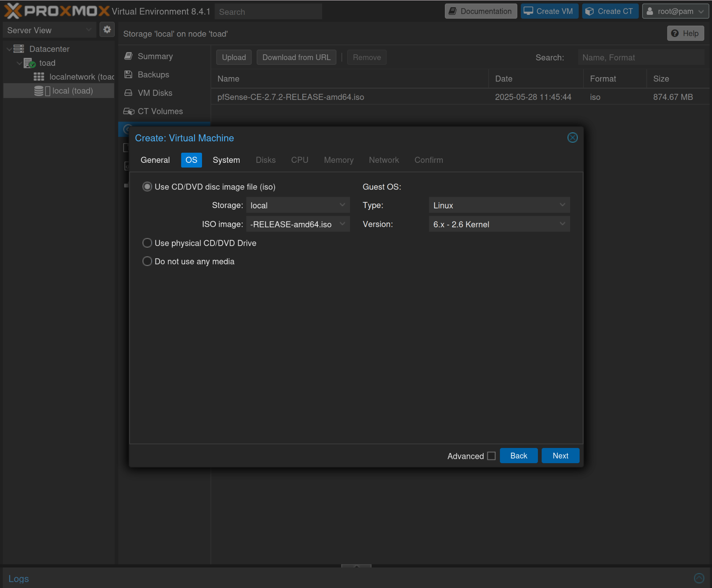Click the Summary book icon
The image size is (712, 588).
pyautogui.click(x=128, y=56)
